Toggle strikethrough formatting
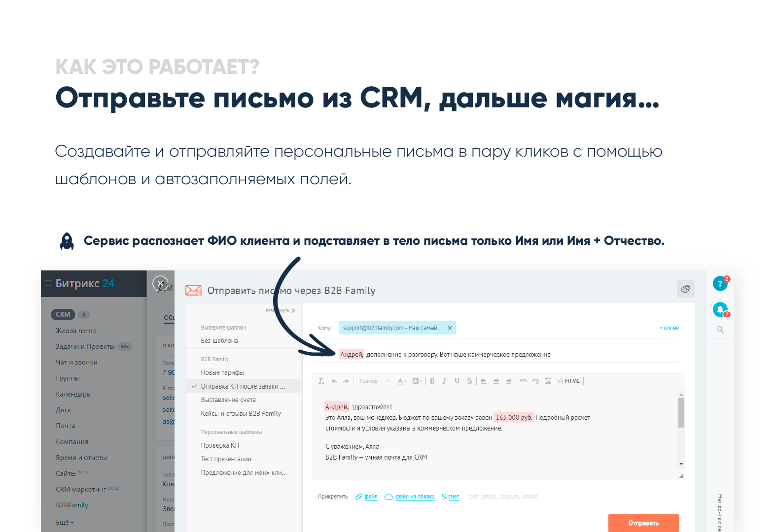775x532 pixels. coord(469,381)
